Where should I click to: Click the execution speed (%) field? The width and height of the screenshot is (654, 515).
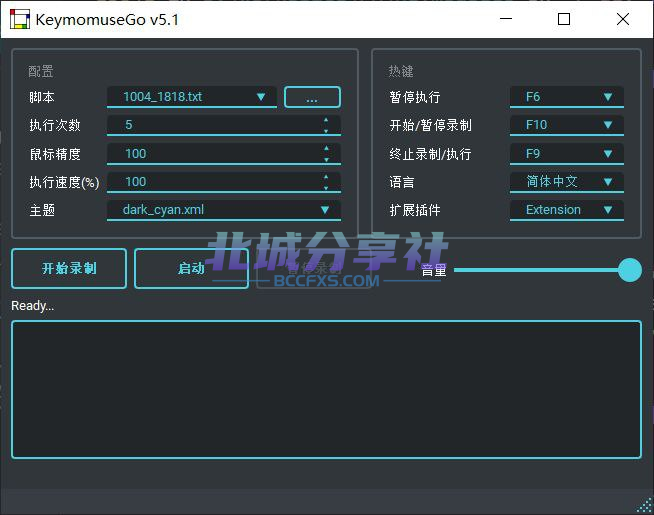[224, 182]
